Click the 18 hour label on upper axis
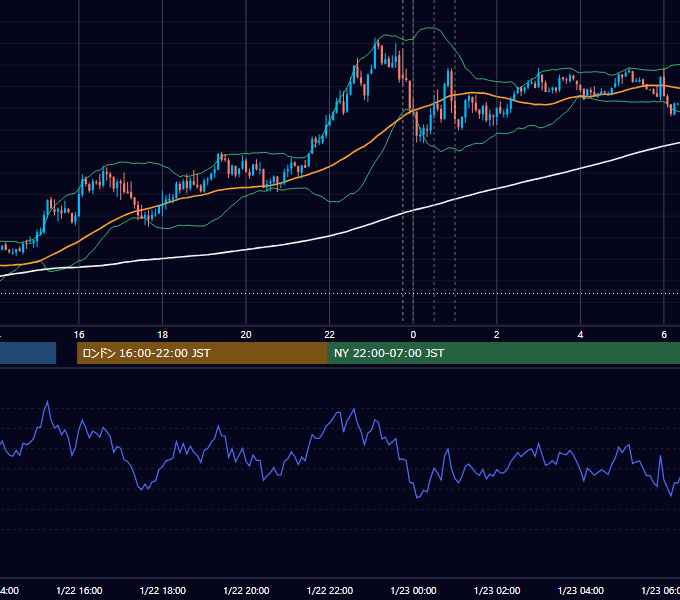The width and height of the screenshot is (680, 600). (x=163, y=335)
